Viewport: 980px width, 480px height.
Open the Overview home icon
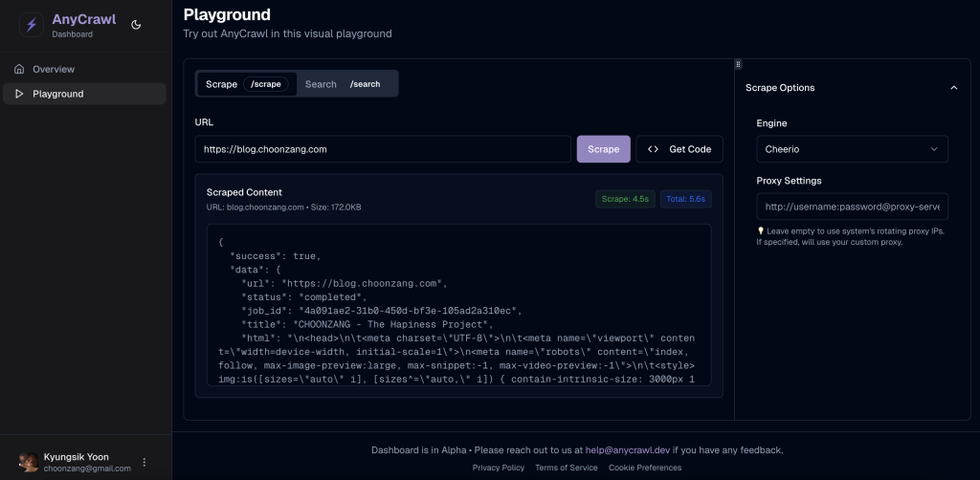pyautogui.click(x=19, y=69)
